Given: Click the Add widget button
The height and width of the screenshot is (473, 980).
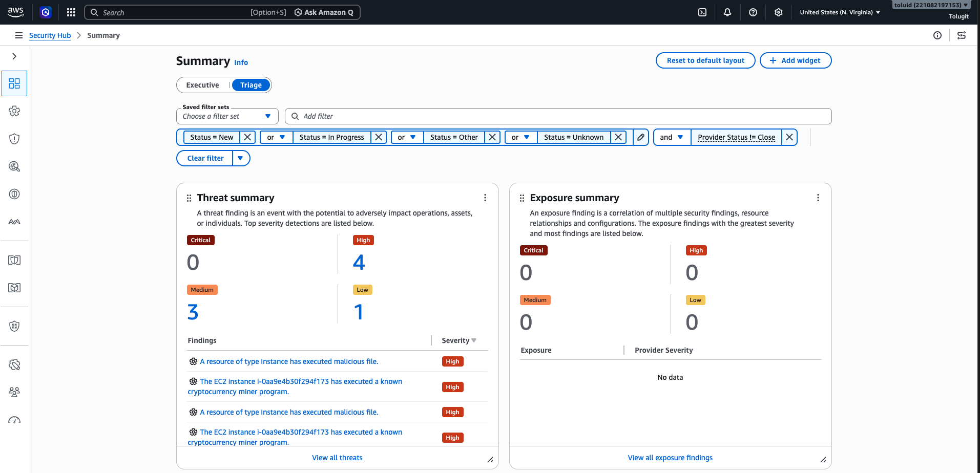Looking at the screenshot, I should pyautogui.click(x=796, y=60).
